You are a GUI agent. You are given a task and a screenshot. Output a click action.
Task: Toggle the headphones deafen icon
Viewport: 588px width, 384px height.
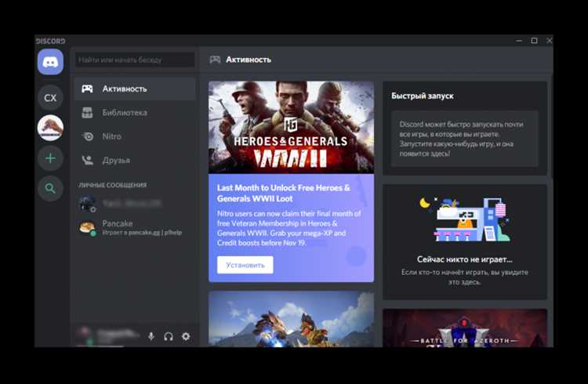(169, 336)
